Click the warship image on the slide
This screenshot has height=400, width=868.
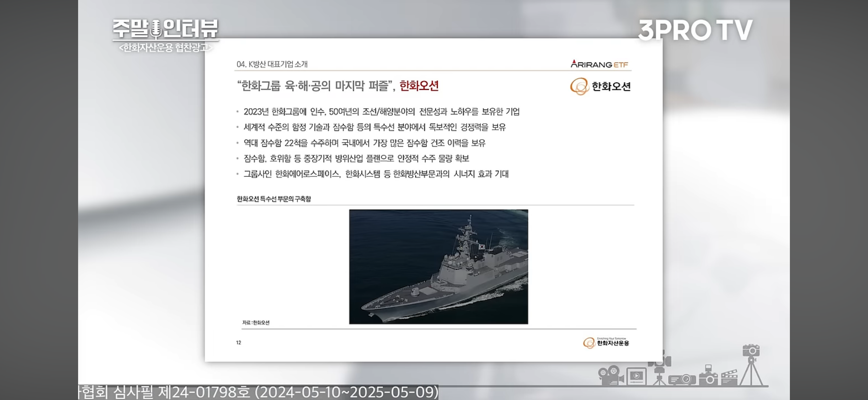pyautogui.click(x=438, y=267)
